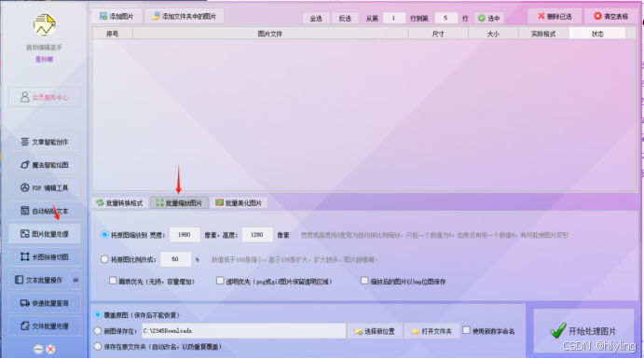Click the 实际格式 column header
Screen dimensions: 644x359
pos(543,34)
